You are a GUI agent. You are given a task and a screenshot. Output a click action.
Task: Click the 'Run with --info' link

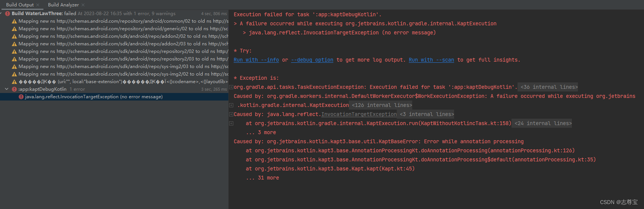256,60
